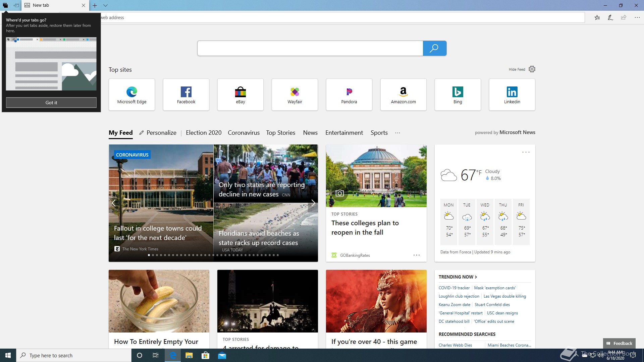Go to previous carousel slide arrow
This screenshot has width=644, height=362.
point(113,203)
